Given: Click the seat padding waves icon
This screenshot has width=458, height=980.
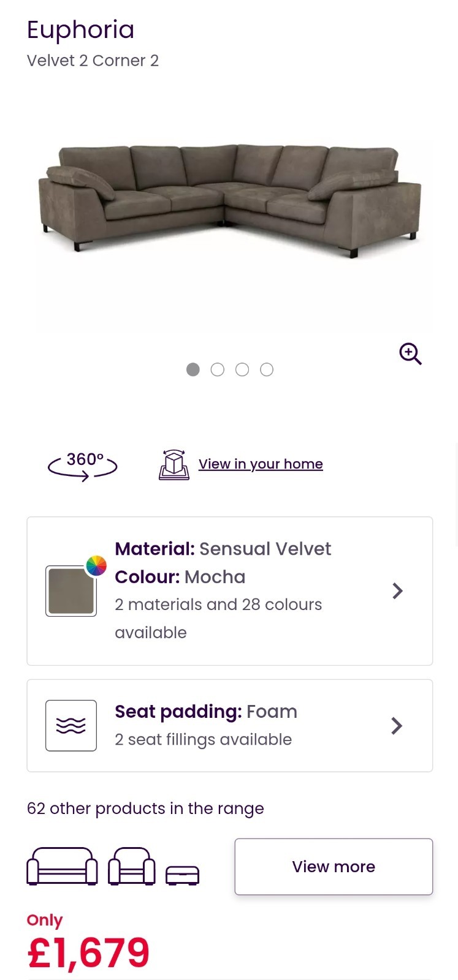Looking at the screenshot, I should (x=71, y=726).
